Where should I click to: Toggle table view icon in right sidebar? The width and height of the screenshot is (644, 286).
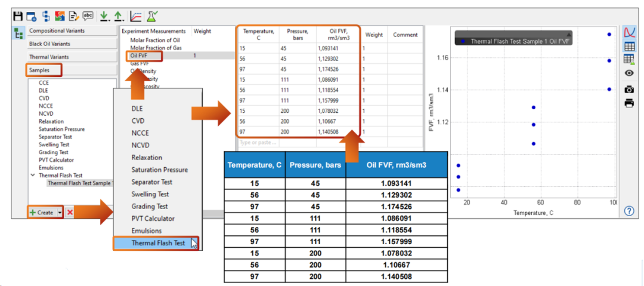628,46
